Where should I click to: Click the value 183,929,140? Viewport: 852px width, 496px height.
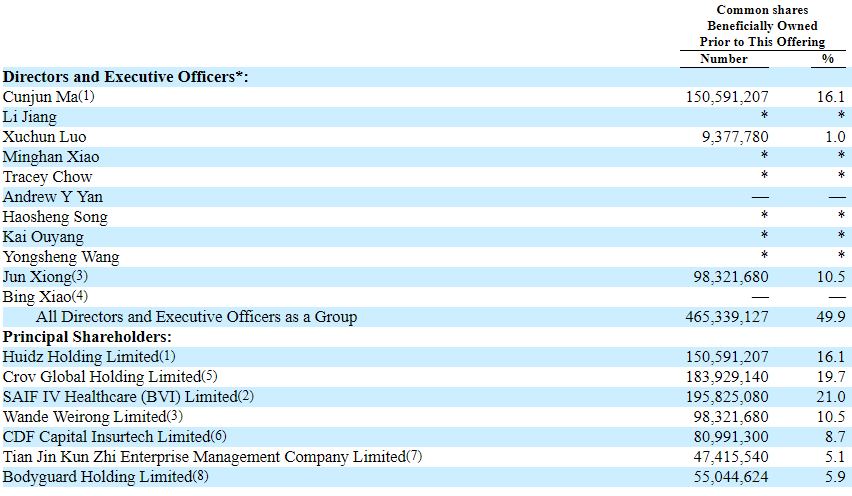pyautogui.click(x=727, y=378)
